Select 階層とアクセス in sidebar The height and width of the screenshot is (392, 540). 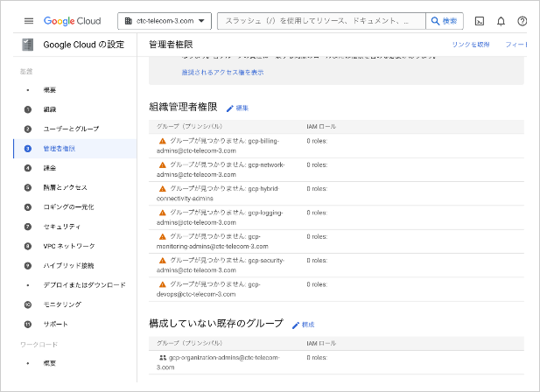coord(65,187)
